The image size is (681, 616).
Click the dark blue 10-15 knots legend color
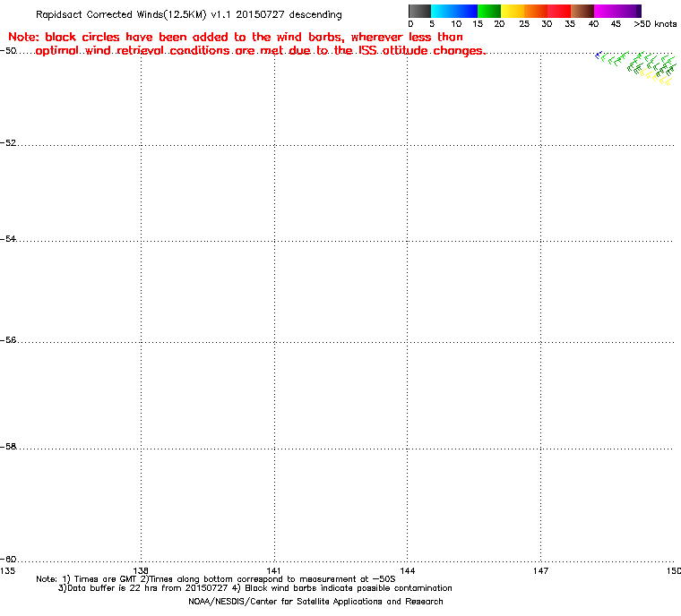pos(466,11)
